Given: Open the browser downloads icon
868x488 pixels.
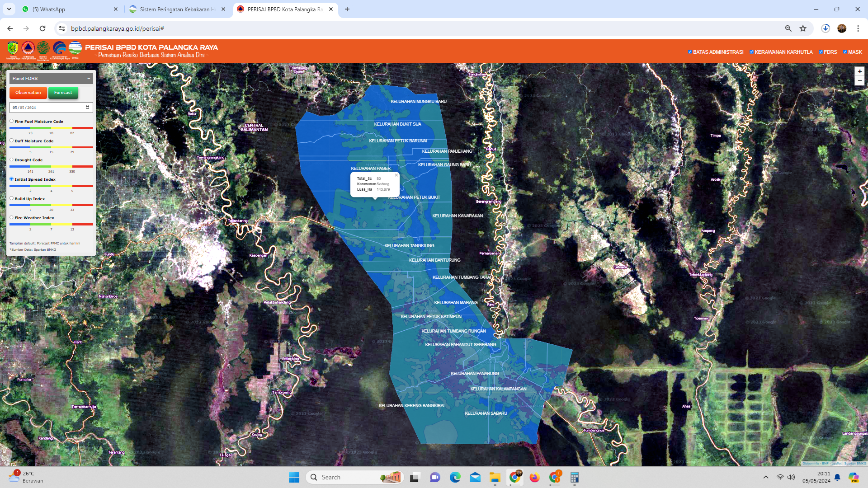Looking at the screenshot, I should click(826, 28).
